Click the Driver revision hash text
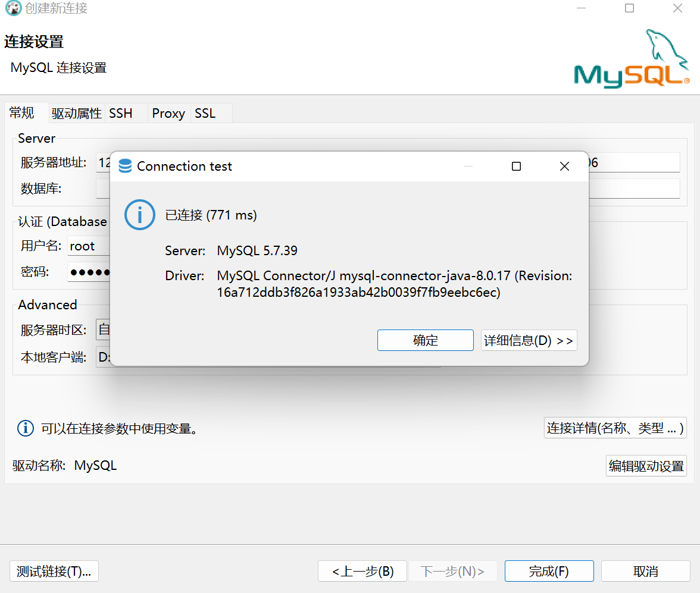This screenshot has height=593, width=700. pos(358,292)
